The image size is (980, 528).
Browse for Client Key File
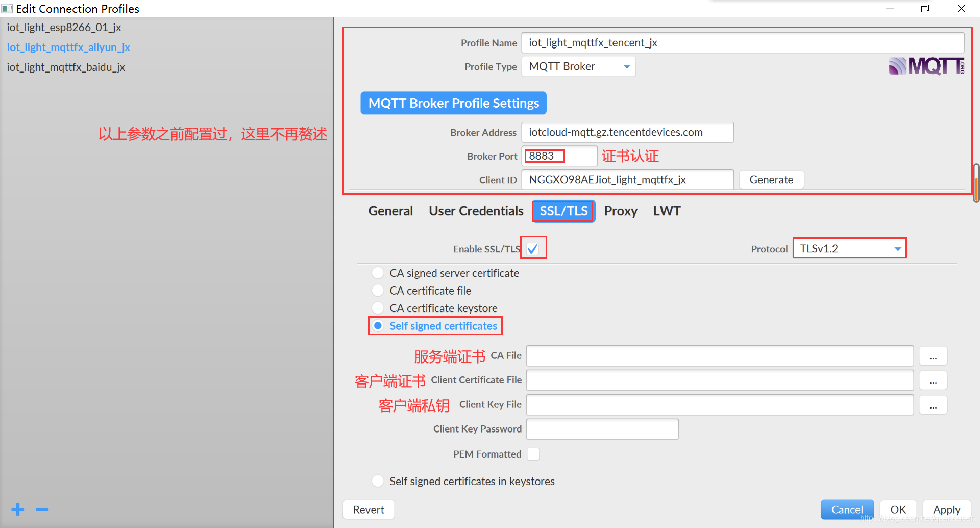pyautogui.click(x=933, y=405)
